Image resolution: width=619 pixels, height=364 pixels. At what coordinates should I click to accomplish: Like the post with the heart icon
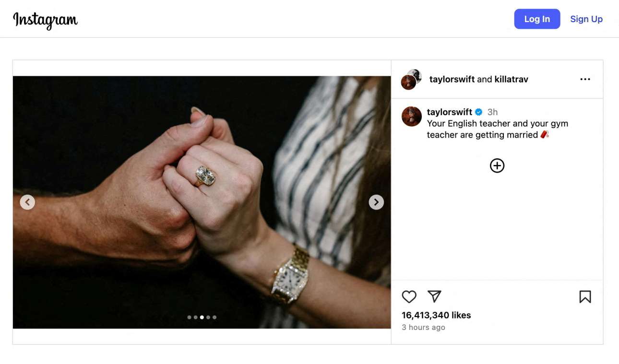pyautogui.click(x=409, y=297)
